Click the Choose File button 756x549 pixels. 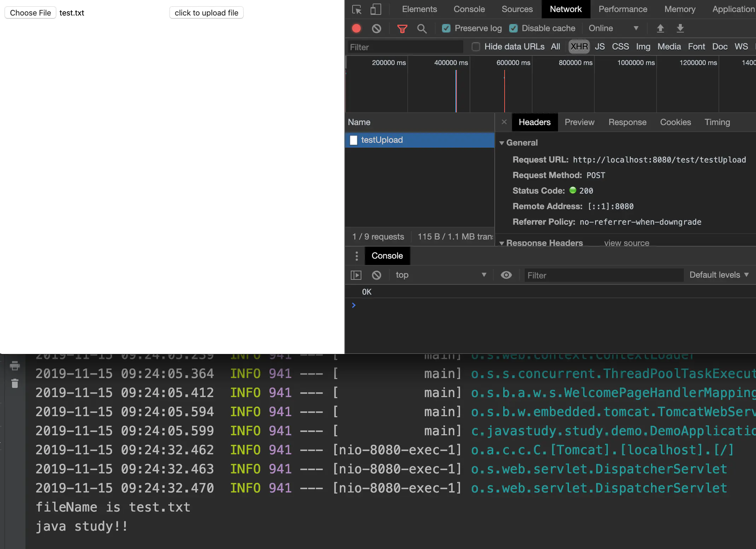(30, 13)
